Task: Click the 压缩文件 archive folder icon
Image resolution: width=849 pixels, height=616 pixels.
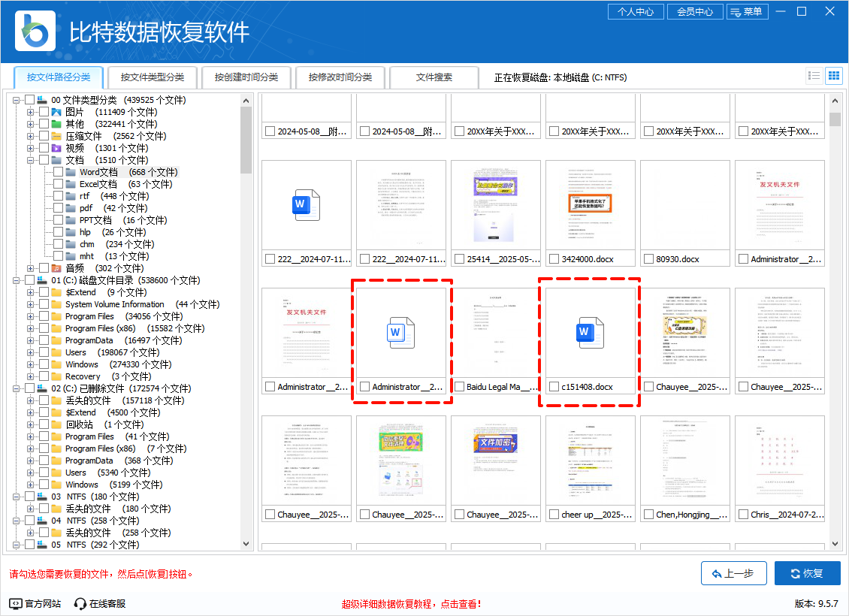Action: [x=56, y=137]
